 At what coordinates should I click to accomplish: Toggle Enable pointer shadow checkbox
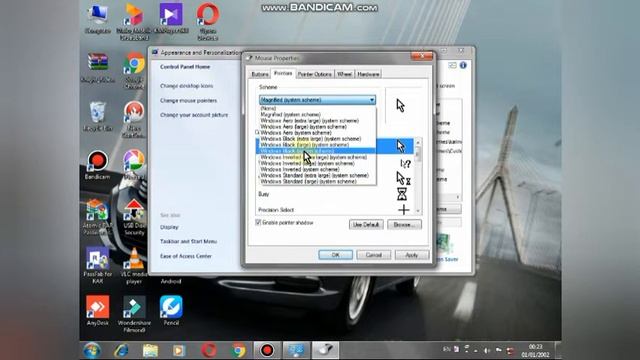pos(258,222)
